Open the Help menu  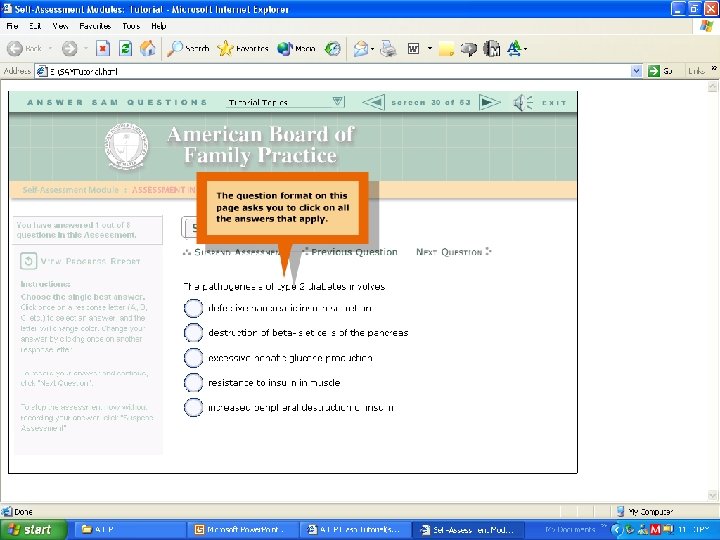[x=159, y=26]
